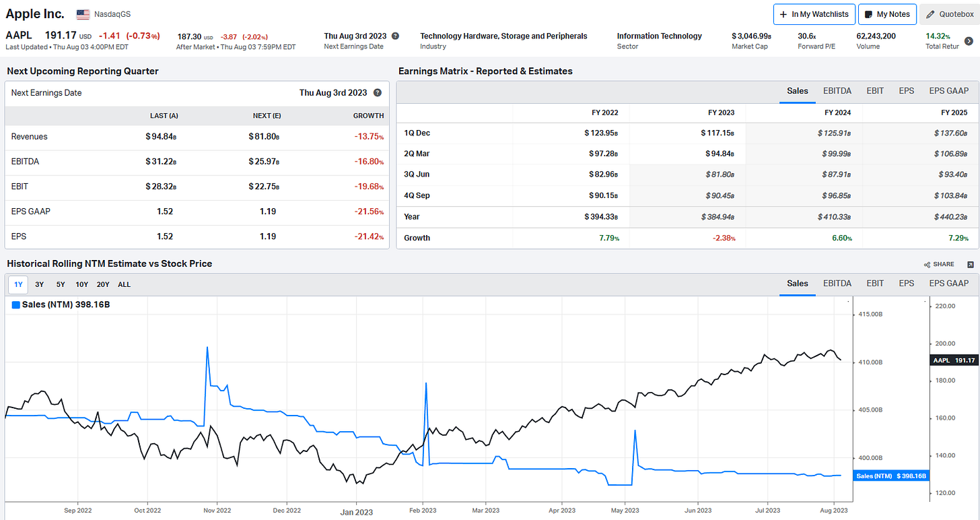Screen dimensions: 980x520
Task: Click Year total FY 2022 $394.33B
Action: click(601, 217)
